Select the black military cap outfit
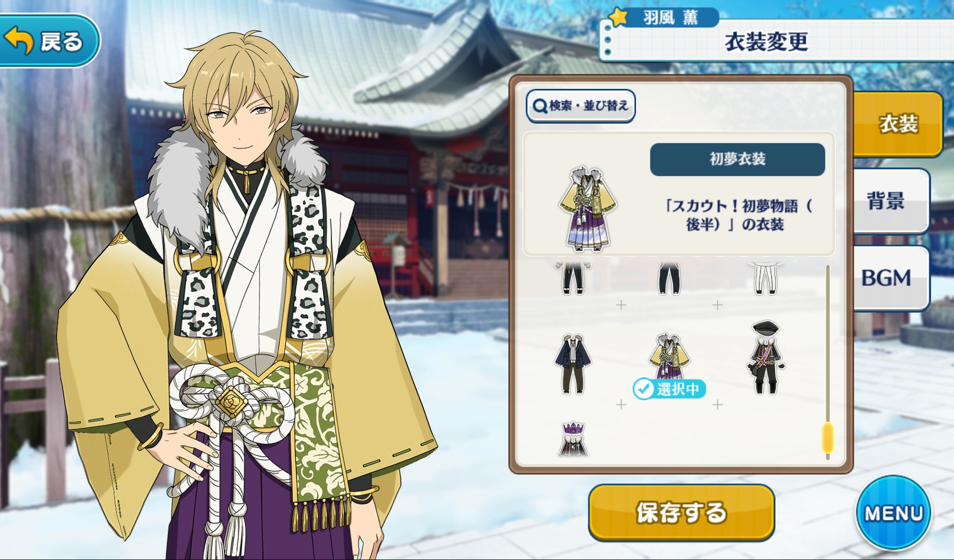 pos(766,357)
